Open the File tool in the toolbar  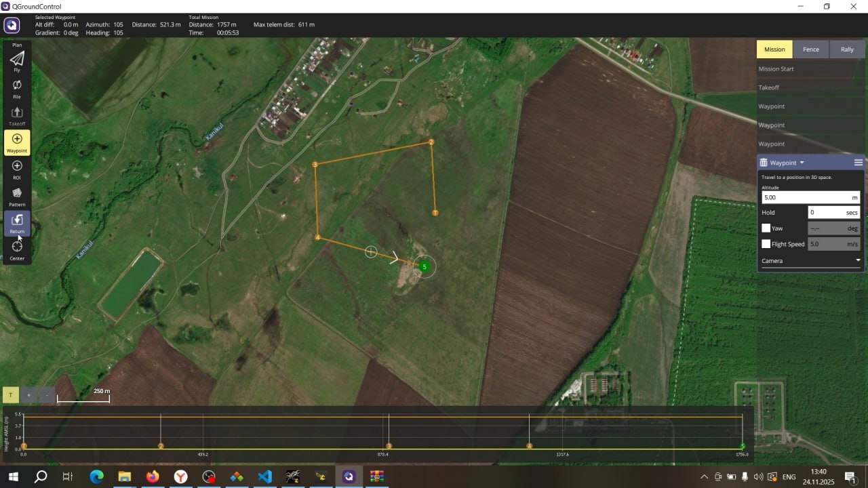(x=17, y=86)
